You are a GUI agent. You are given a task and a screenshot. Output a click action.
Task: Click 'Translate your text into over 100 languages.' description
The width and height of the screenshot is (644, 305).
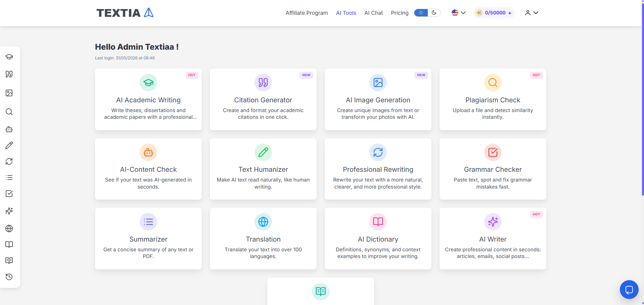(x=263, y=253)
